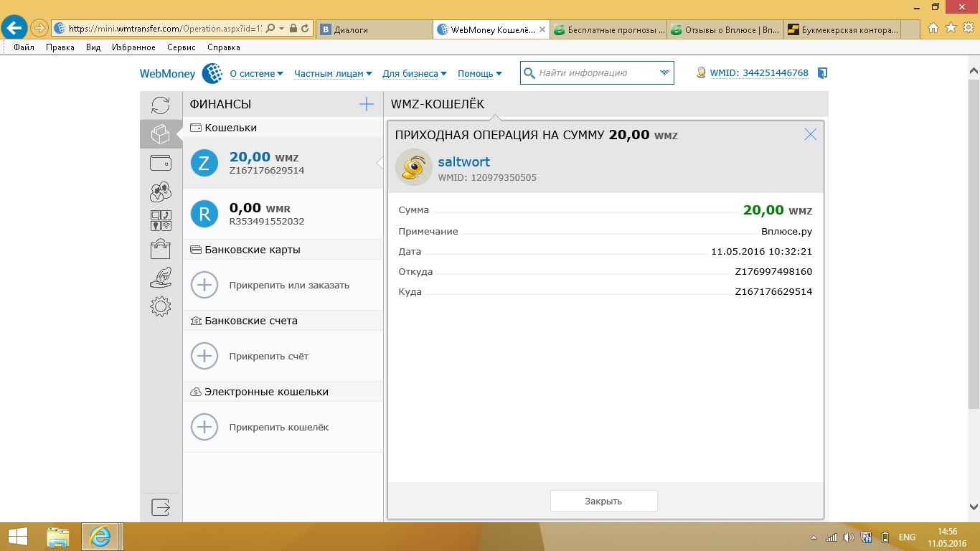This screenshot has height=551, width=980.
Task: Switch to the Бесплатные прогнозы browser tab
Action: (x=609, y=29)
